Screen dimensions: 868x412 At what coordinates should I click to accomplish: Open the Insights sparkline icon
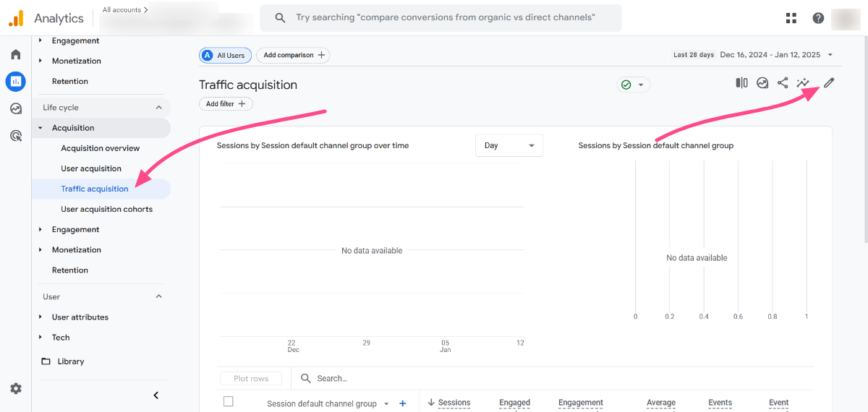[803, 83]
